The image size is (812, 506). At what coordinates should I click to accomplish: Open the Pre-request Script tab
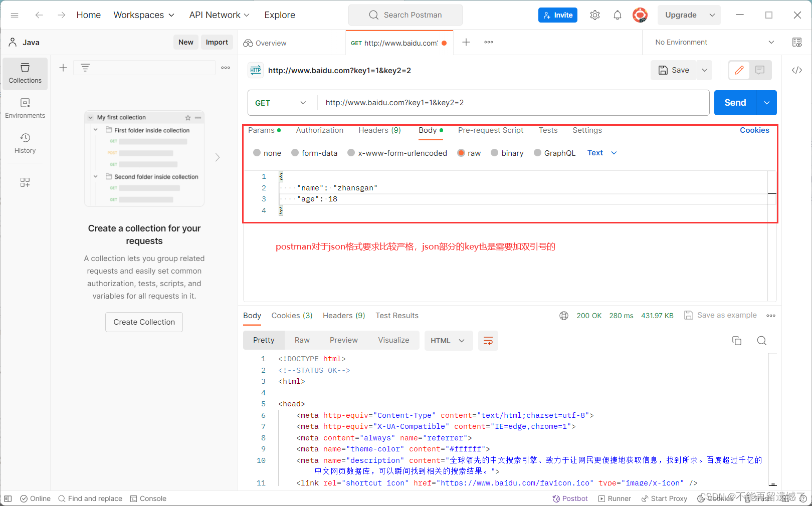tap(491, 130)
